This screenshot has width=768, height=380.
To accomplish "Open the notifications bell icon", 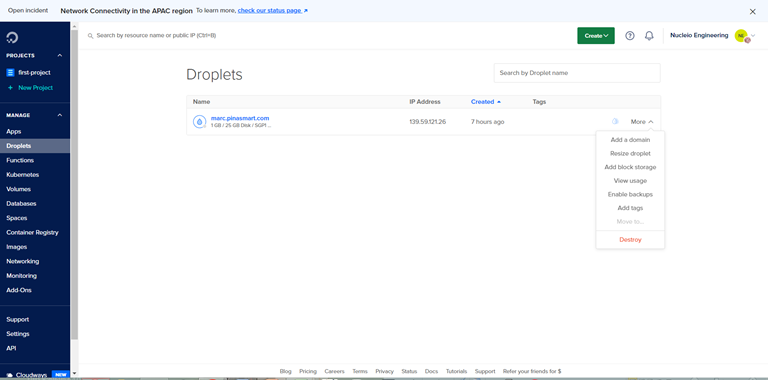I will tap(649, 36).
